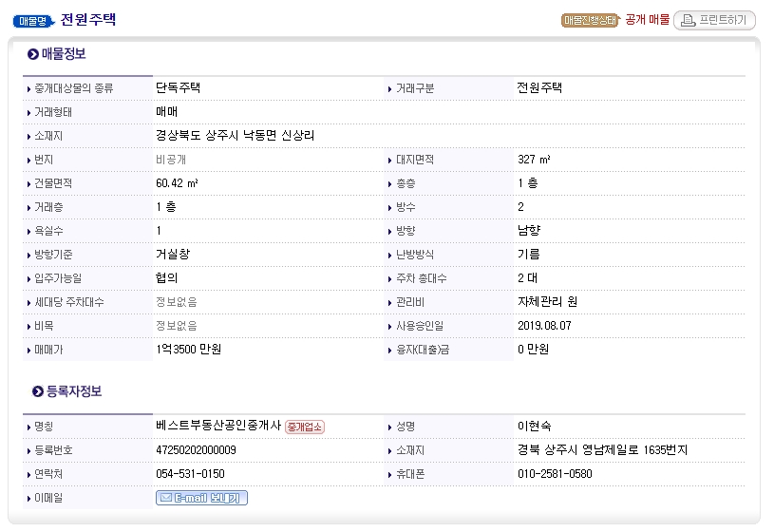Select the 2 대 parking count value
The height and width of the screenshot is (532, 774).
click(528, 278)
